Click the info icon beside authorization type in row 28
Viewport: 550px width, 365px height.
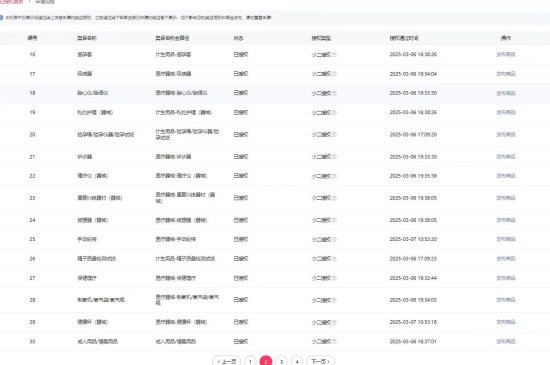tap(334, 300)
